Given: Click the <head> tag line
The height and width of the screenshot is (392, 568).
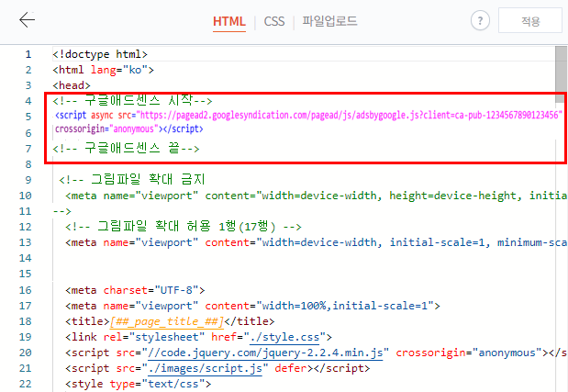Looking at the screenshot, I should click(x=72, y=85).
